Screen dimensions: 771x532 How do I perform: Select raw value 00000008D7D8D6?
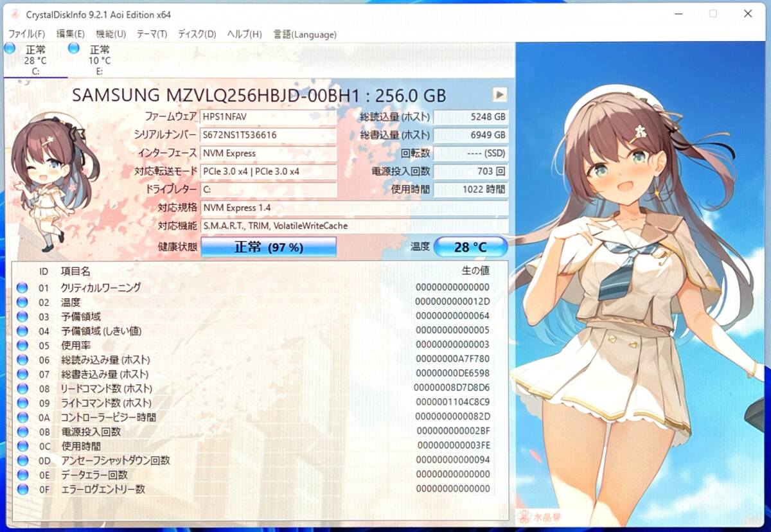coord(452,389)
